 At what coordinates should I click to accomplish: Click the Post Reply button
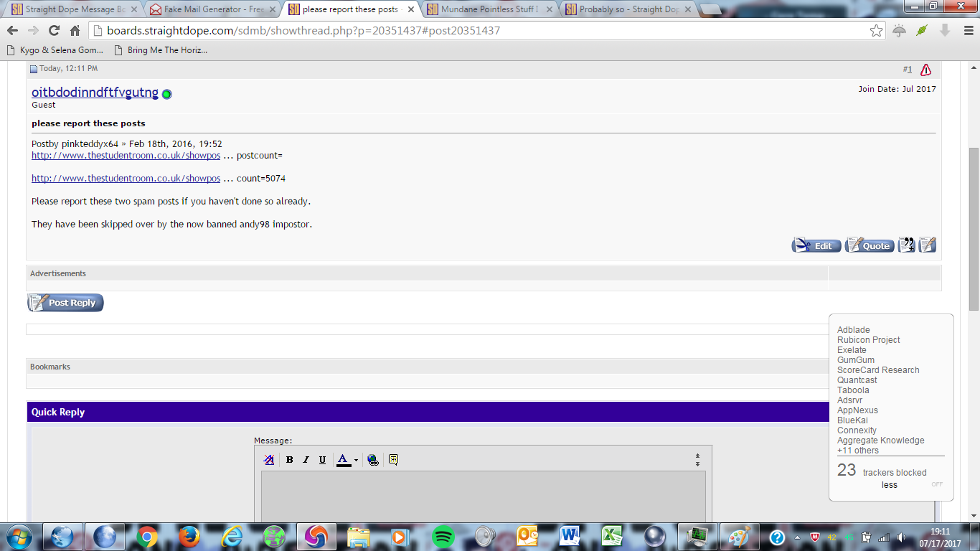[x=65, y=303]
